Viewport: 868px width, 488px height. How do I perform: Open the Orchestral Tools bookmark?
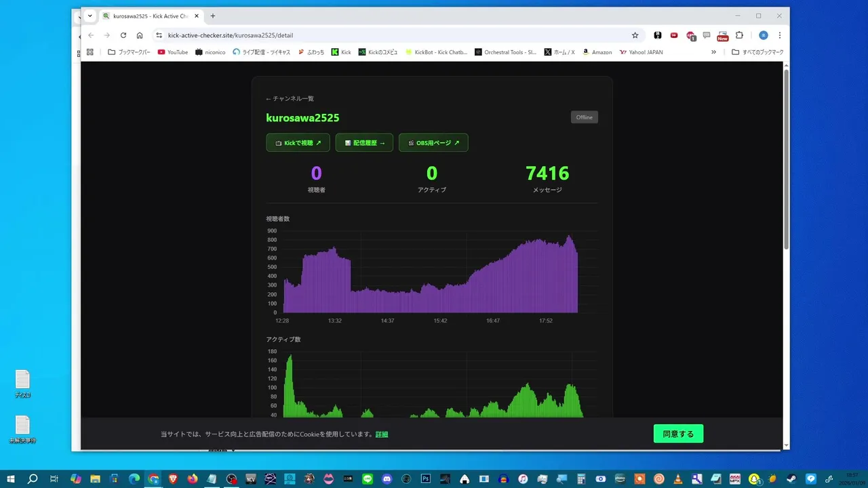506,52
